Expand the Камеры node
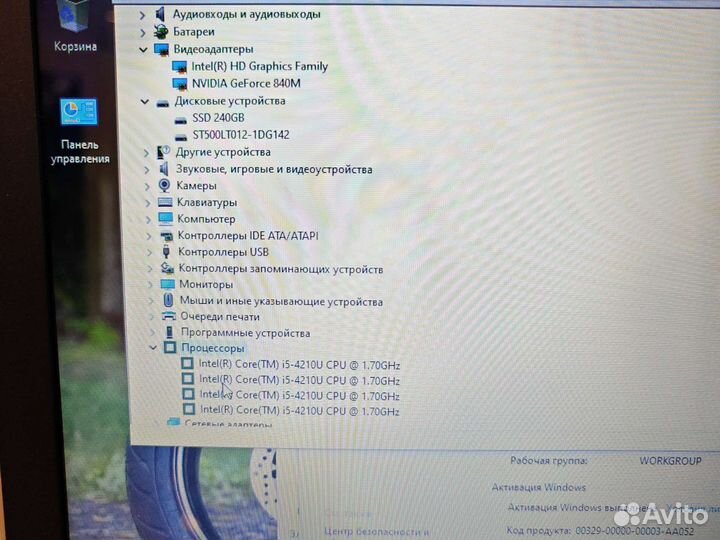This screenshot has width=720, height=540. point(147,186)
